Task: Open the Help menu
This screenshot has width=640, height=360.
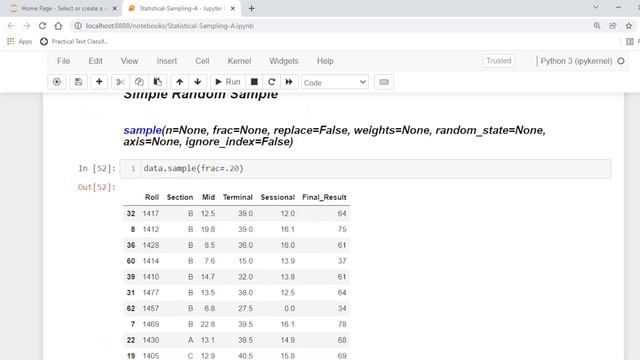Action: pos(325,61)
